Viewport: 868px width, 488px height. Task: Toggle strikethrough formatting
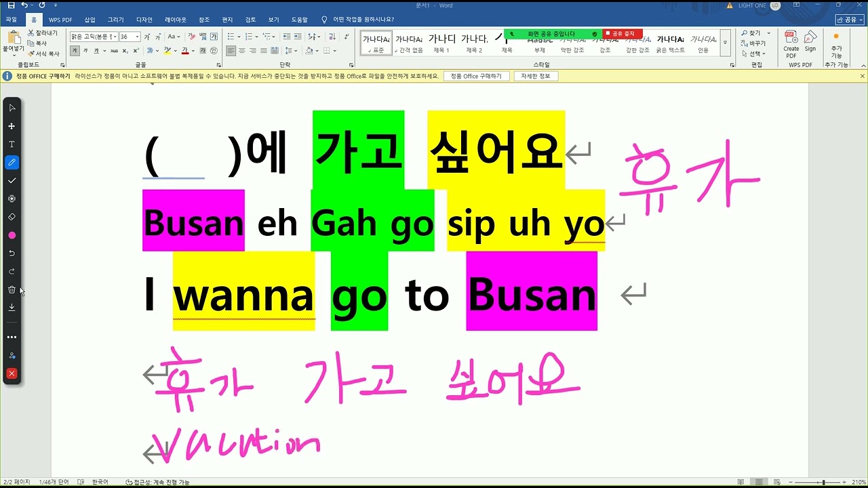pos(114,51)
